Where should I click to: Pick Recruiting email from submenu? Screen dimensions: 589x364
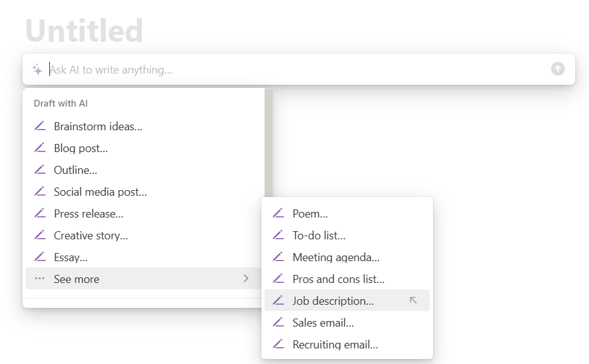[x=335, y=345]
